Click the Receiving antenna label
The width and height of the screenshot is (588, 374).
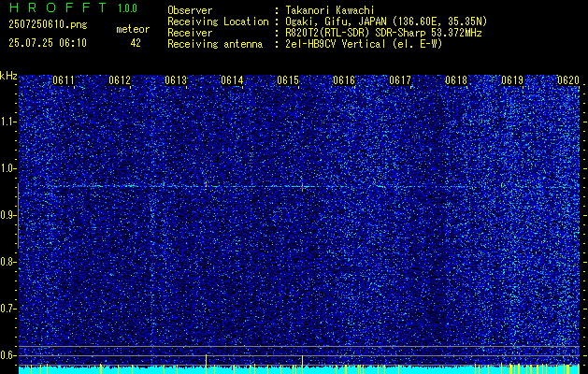point(215,44)
